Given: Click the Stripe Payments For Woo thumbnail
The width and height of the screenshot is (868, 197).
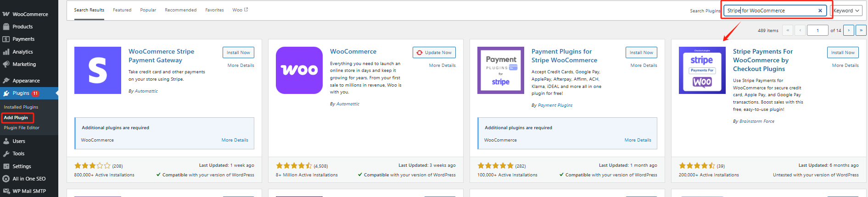Looking at the screenshot, I should pos(702,70).
